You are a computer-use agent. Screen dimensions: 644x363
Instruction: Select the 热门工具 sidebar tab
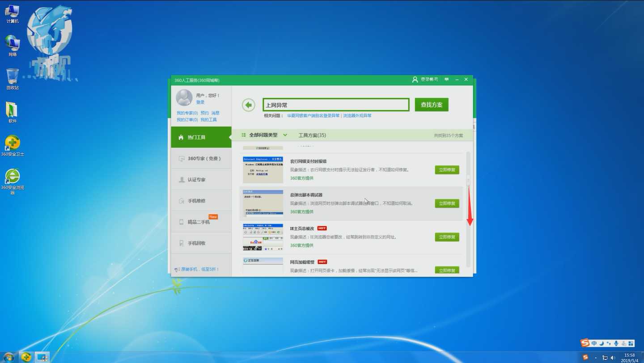201,137
